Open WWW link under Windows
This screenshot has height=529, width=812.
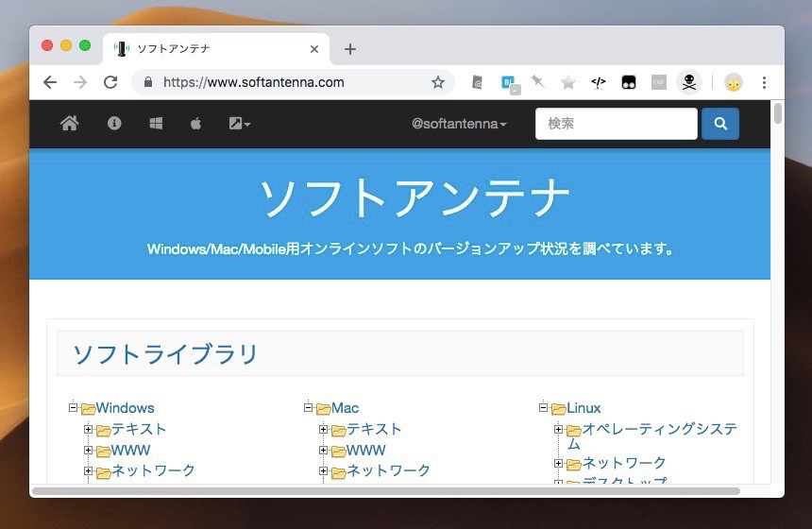(x=130, y=451)
